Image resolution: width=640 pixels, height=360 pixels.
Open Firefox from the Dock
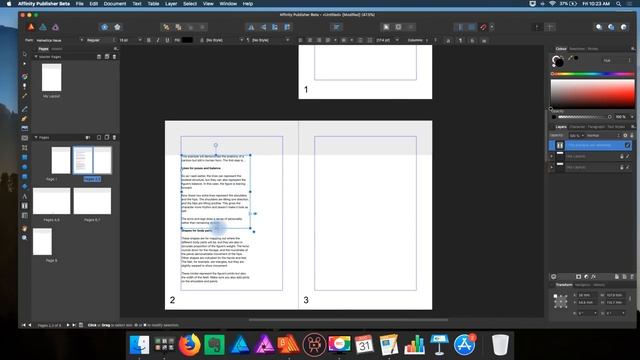pyautogui.click(x=189, y=345)
